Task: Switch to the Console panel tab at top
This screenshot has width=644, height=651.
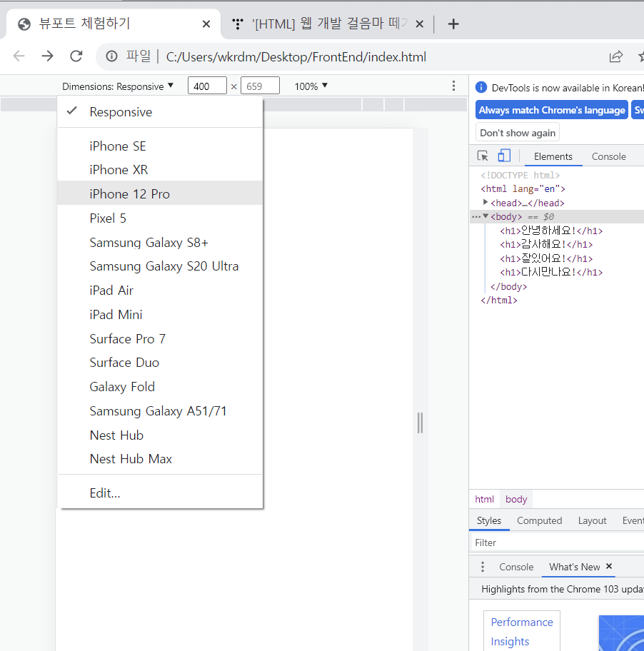Action: pos(608,156)
